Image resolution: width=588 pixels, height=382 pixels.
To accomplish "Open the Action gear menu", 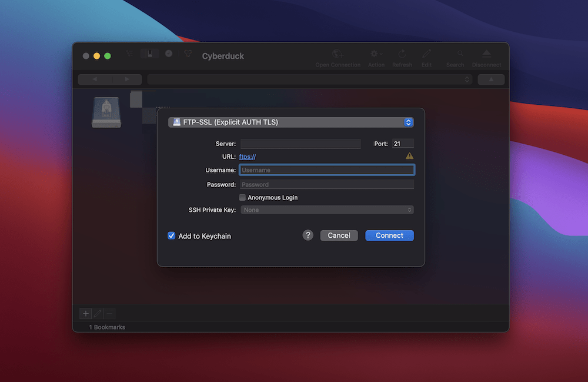I will [x=376, y=54].
